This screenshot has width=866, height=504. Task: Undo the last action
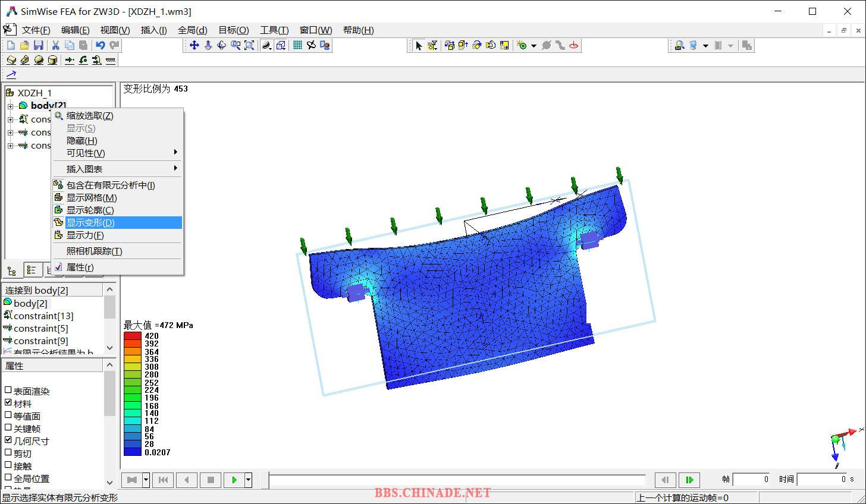100,45
